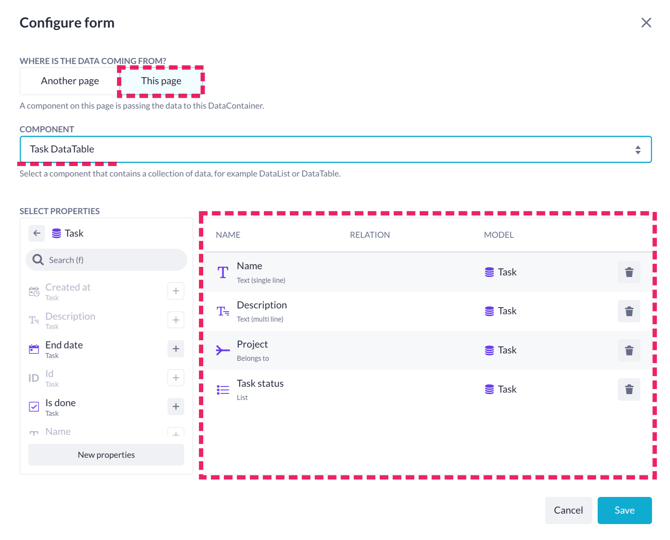Click the plus next to Id
This screenshot has height=540, width=670.
pyautogui.click(x=176, y=378)
